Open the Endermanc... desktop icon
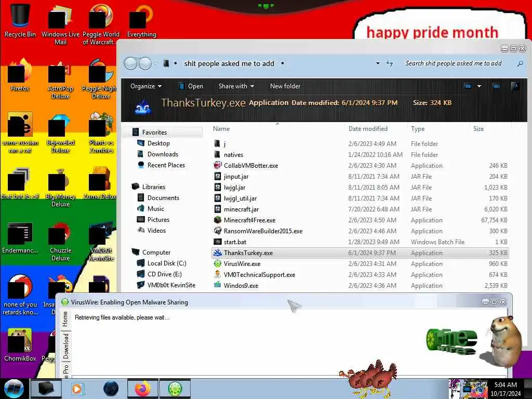The image size is (532, 399). [x=20, y=237]
